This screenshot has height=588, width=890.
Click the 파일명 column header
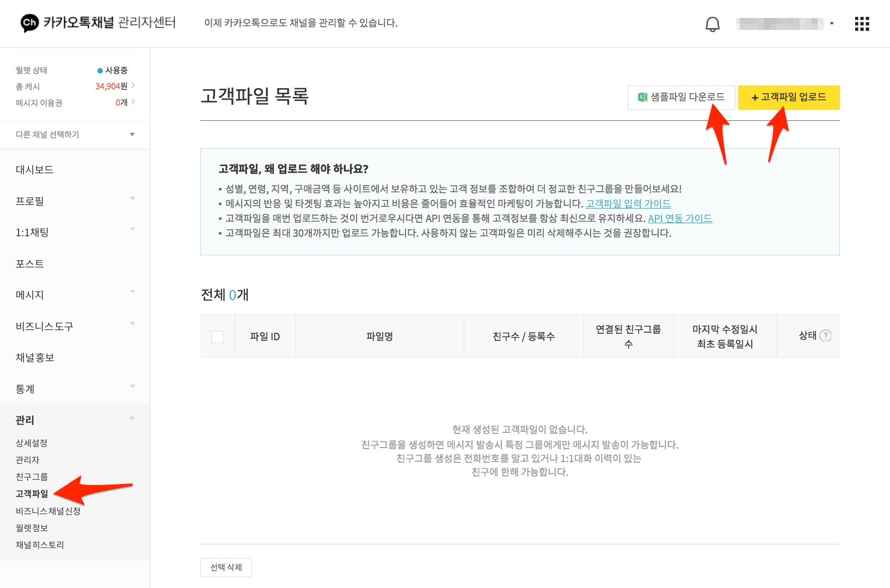pyautogui.click(x=379, y=336)
